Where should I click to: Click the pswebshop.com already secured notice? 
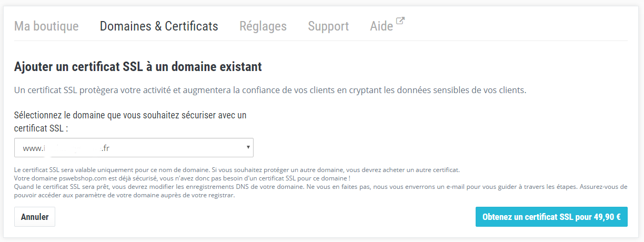(182, 178)
